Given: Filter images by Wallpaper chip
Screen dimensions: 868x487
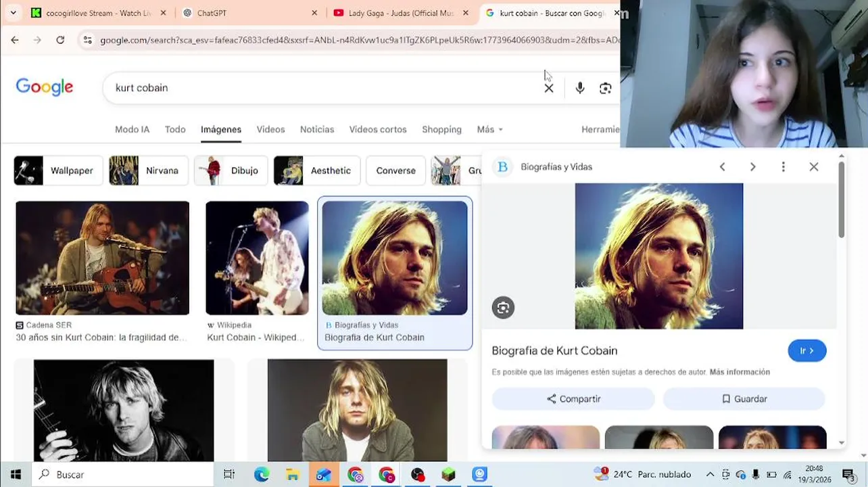Looking at the screenshot, I should [58, 170].
